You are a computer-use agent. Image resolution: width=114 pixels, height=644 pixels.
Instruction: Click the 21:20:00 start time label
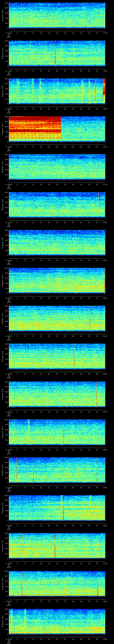point(9,184)
